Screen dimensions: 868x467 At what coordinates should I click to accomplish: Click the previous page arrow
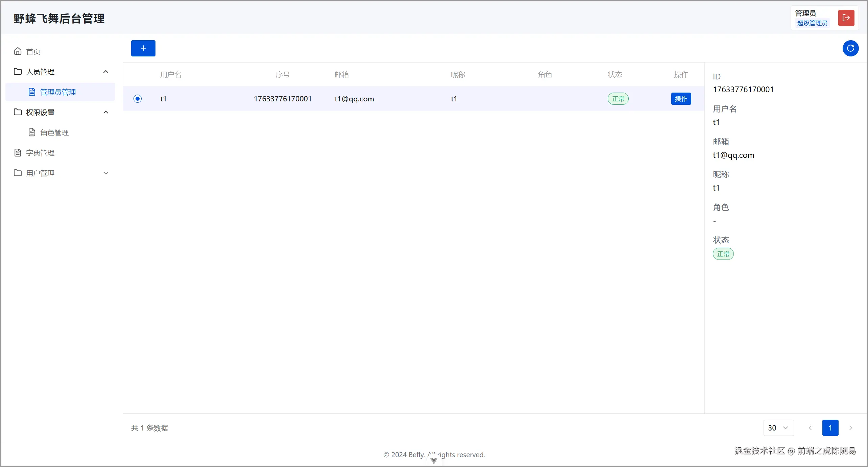pyautogui.click(x=810, y=428)
